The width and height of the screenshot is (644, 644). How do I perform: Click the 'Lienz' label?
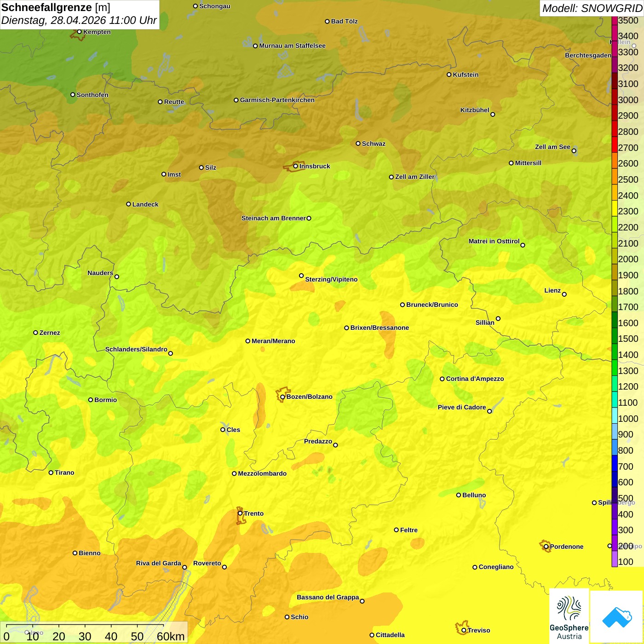coord(552,290)
